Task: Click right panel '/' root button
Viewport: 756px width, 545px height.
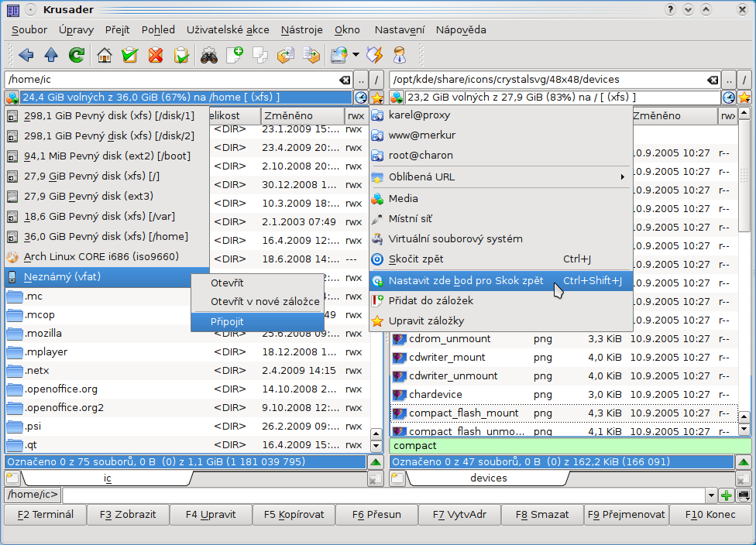Action: pos(744,80)
